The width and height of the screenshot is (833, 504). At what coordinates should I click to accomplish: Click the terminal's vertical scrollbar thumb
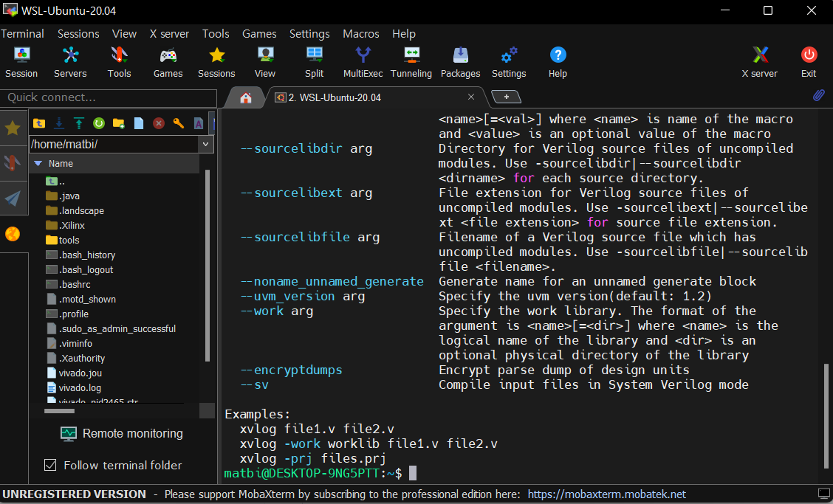click(x=826, y=415)
